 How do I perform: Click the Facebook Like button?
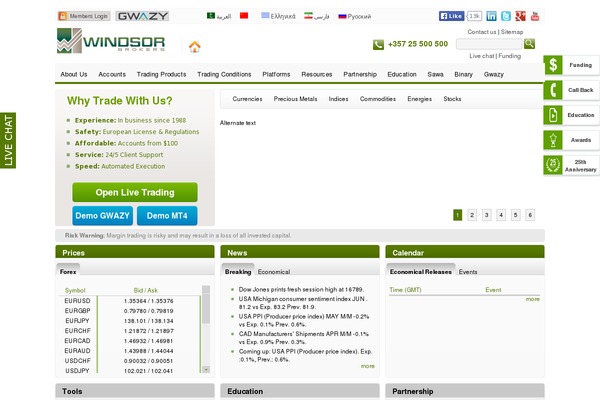coord(452,16)
